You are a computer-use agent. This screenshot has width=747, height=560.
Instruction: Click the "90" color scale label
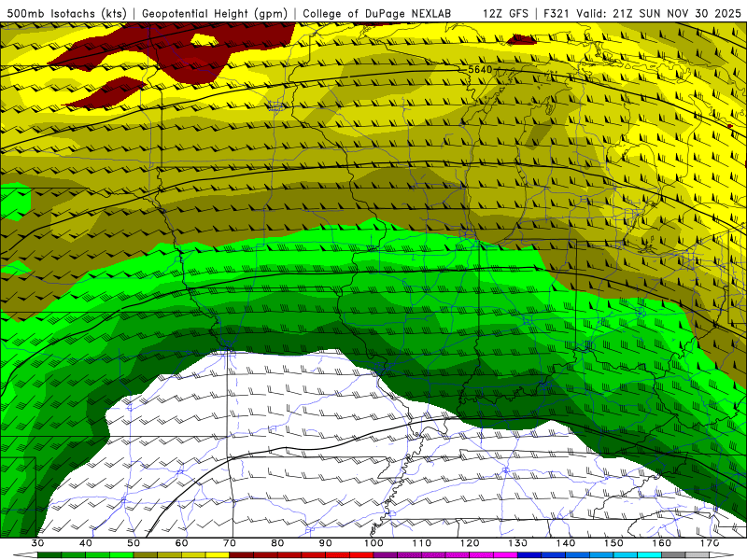(325, 543)
